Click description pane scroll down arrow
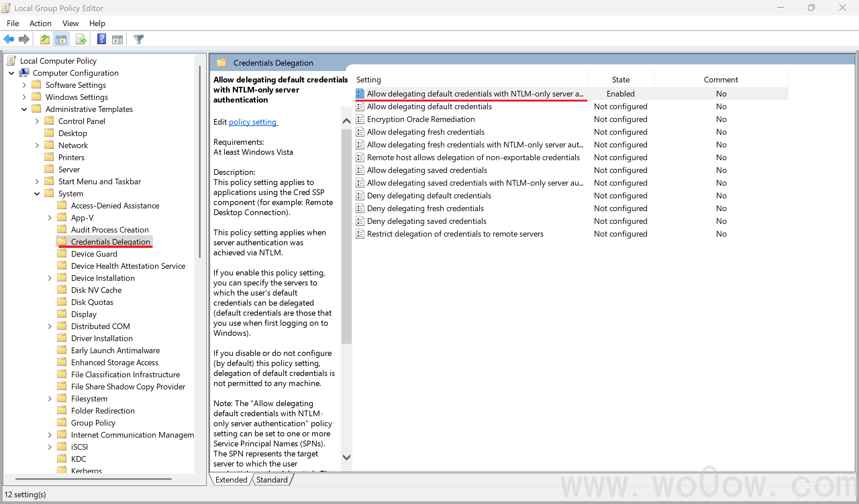Screen dimensions: 859x504 click(346, 457)
